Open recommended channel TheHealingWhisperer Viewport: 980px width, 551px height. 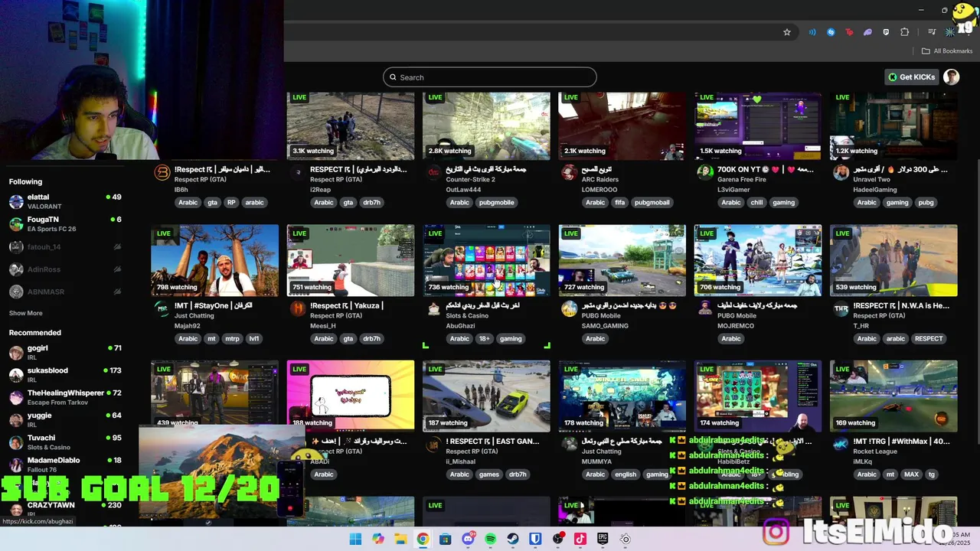click(x=64, y=397)
